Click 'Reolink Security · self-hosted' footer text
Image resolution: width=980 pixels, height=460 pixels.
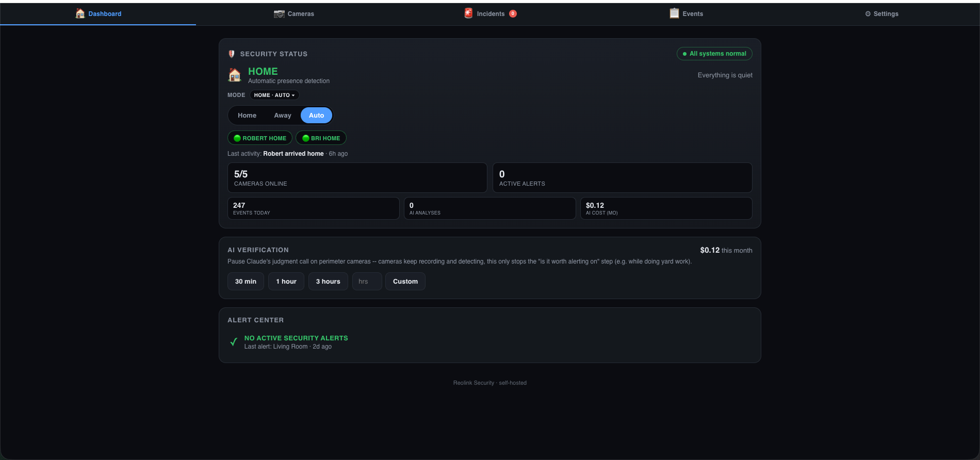(490, 383)
